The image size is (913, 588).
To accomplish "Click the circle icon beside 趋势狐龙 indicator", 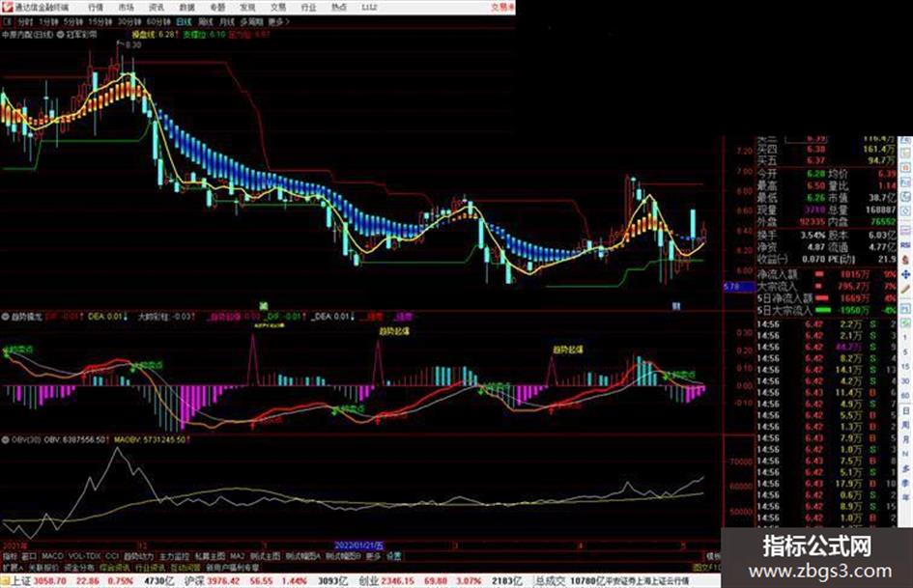I will click(x=5, y=318).
